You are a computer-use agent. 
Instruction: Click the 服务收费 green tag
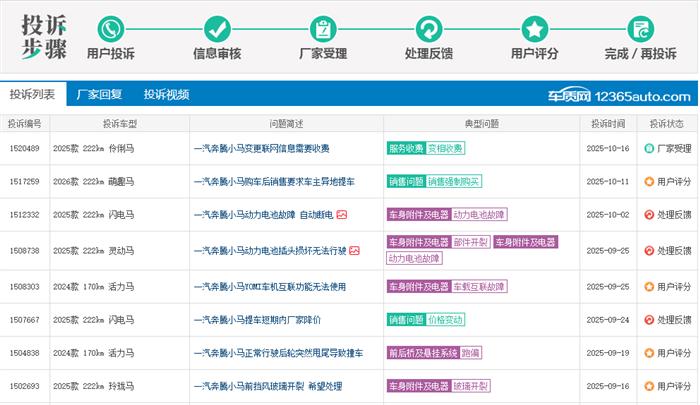point(405,149)
